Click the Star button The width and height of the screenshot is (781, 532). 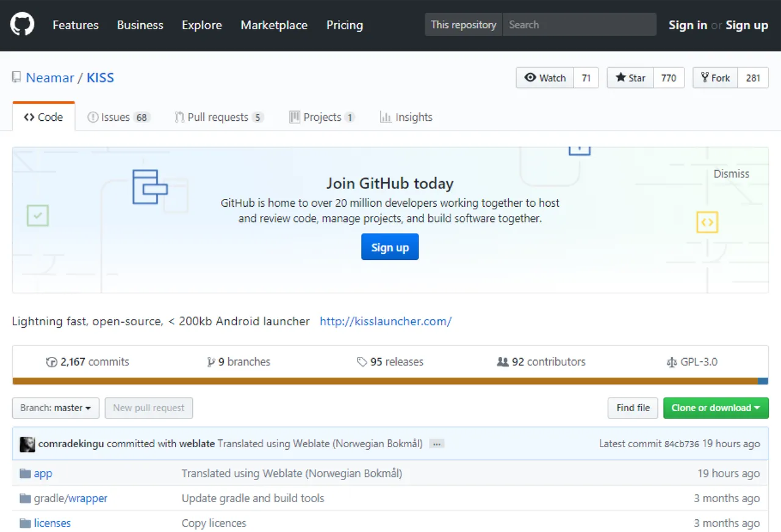point(630,77)
